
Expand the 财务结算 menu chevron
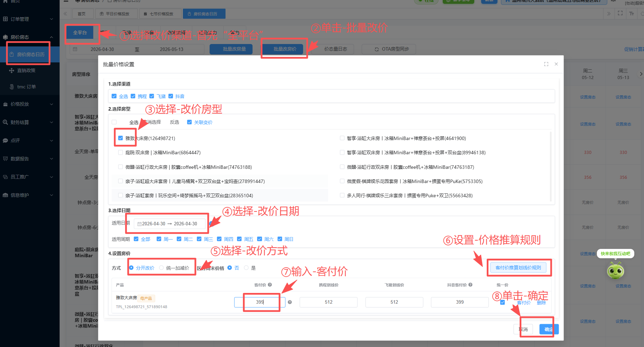(x=52, y=122)
